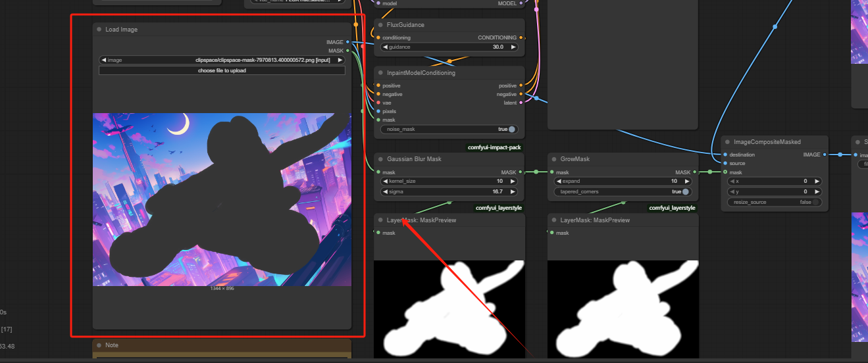Click the mask input port on GrowMask
The height and width of the screenshot is (363, 868).
(551, 172)
